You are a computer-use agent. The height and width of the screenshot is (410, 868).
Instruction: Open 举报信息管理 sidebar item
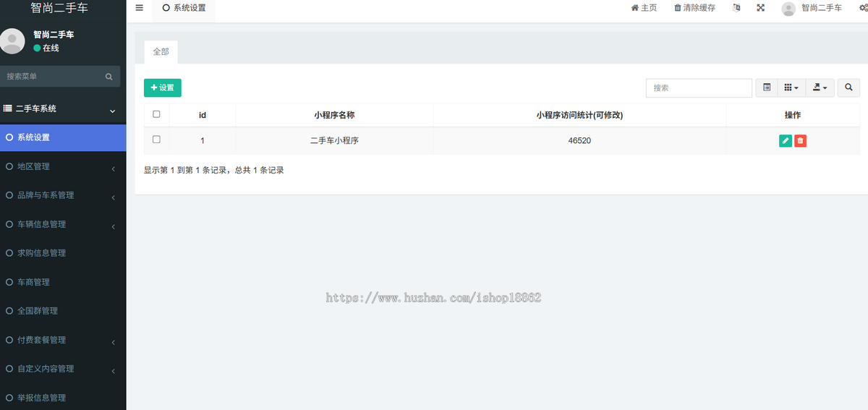pyautogui.click(x=63, y=398)
